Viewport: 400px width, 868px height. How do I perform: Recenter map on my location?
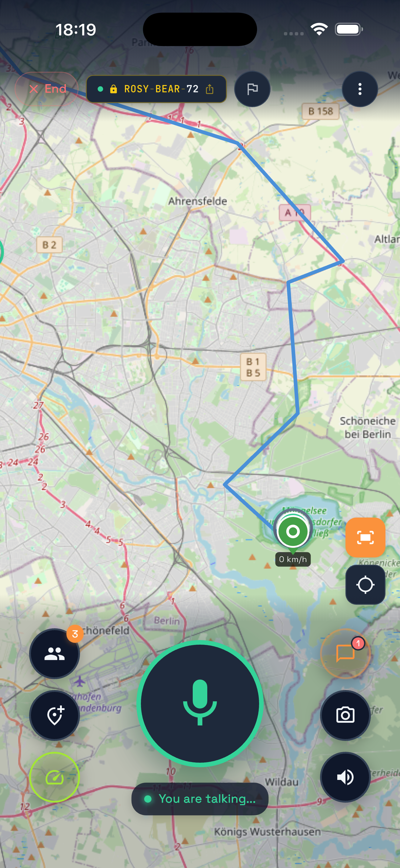click(365, 585)
